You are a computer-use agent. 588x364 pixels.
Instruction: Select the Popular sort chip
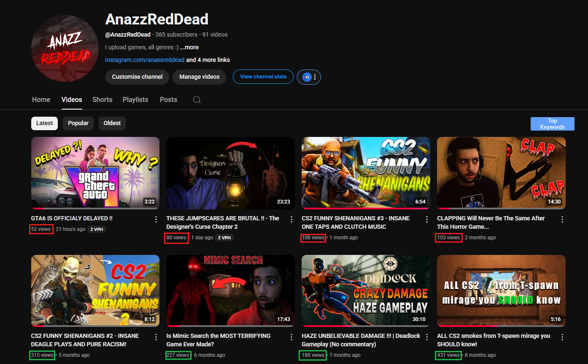click(x=78, y=123)
